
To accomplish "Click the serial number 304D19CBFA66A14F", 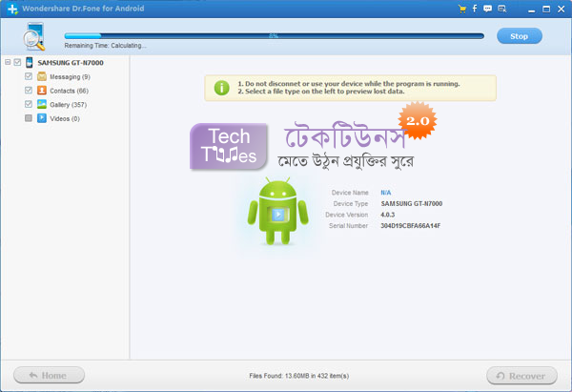I will click(410, 226).
